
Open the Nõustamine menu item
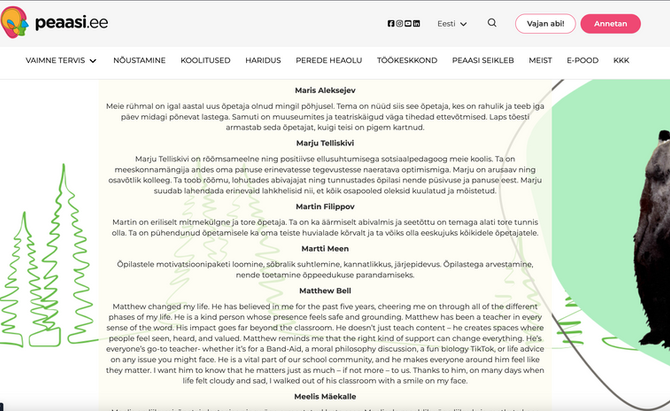(x=139, y=61)
